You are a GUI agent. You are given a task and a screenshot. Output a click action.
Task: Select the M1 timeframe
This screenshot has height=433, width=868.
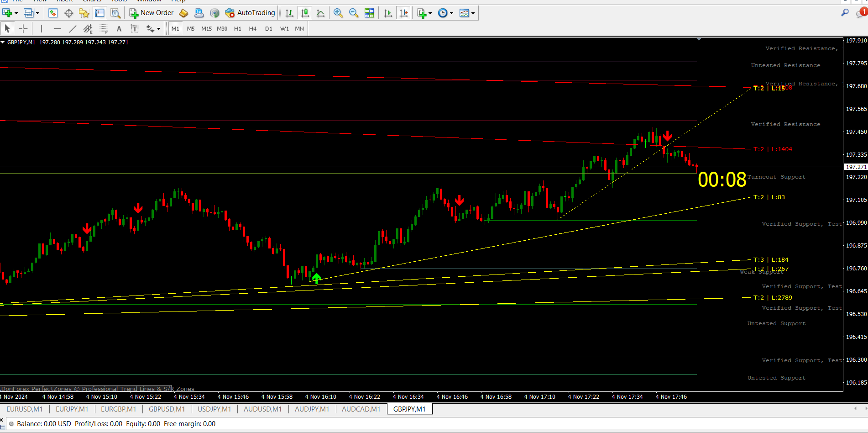click(x=175, y=29)
